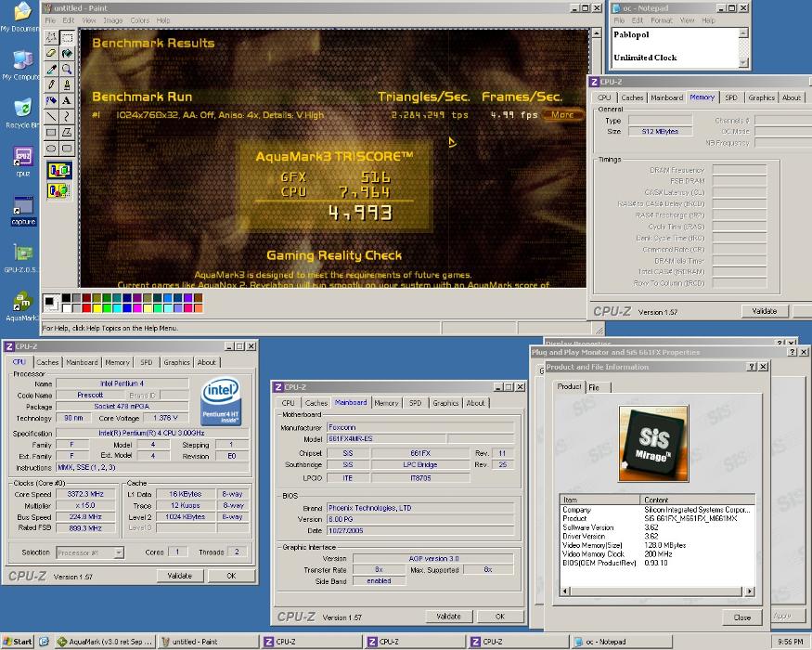Choose the Line tool in Paint
Screen dimensions: 812x650
tap(51, 117)
